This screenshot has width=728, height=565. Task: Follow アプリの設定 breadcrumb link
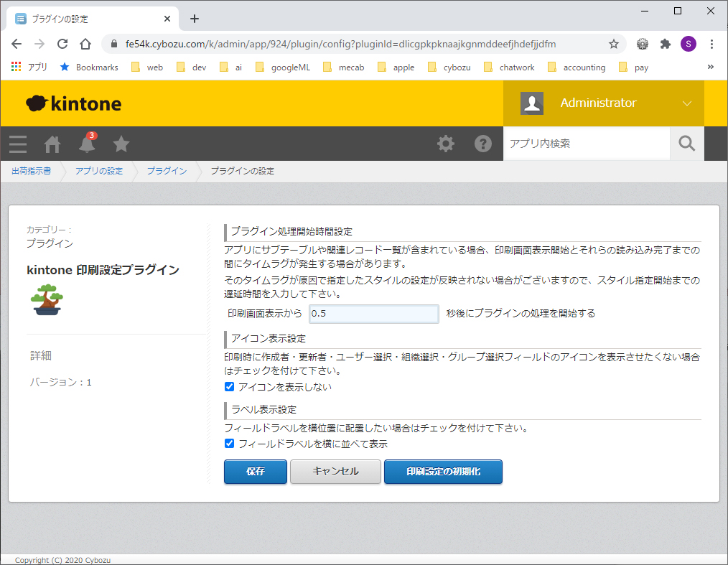(x=99, y=171)
